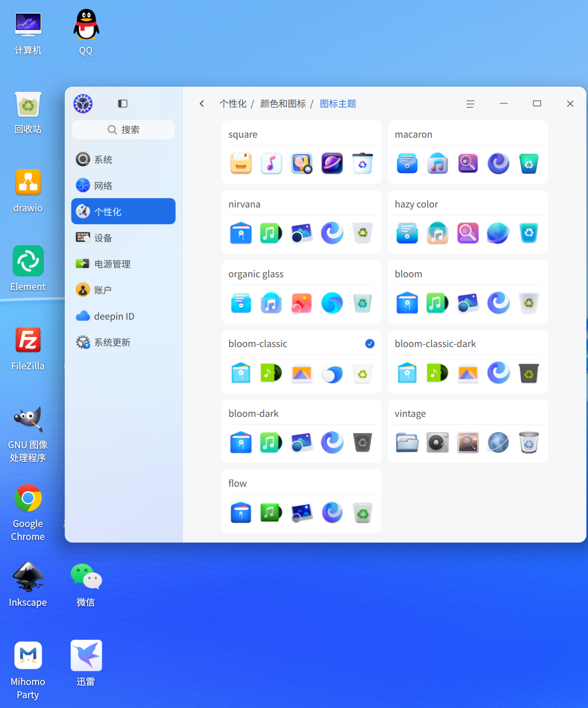Go to 电源管理 settings

pyautogui.click(x=123, y=263)
